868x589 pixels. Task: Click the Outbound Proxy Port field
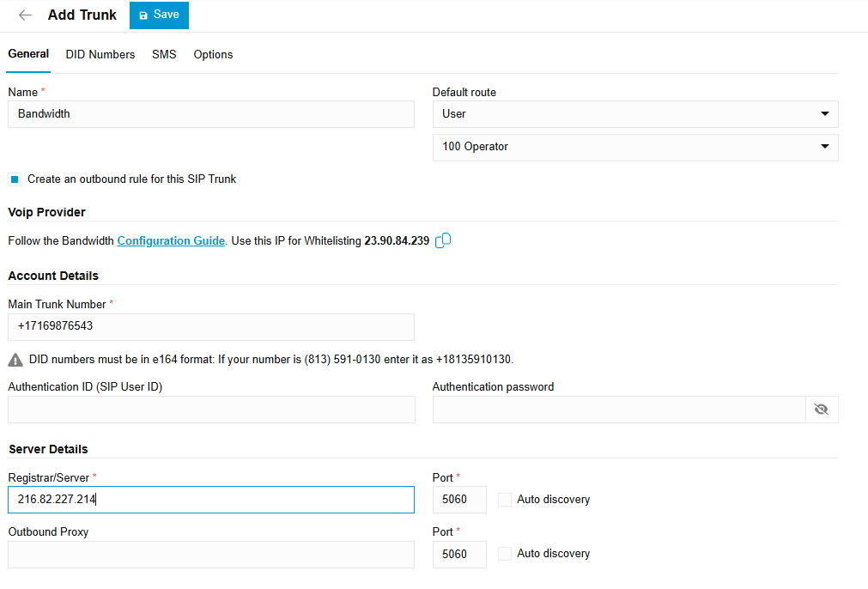point(459,554)
